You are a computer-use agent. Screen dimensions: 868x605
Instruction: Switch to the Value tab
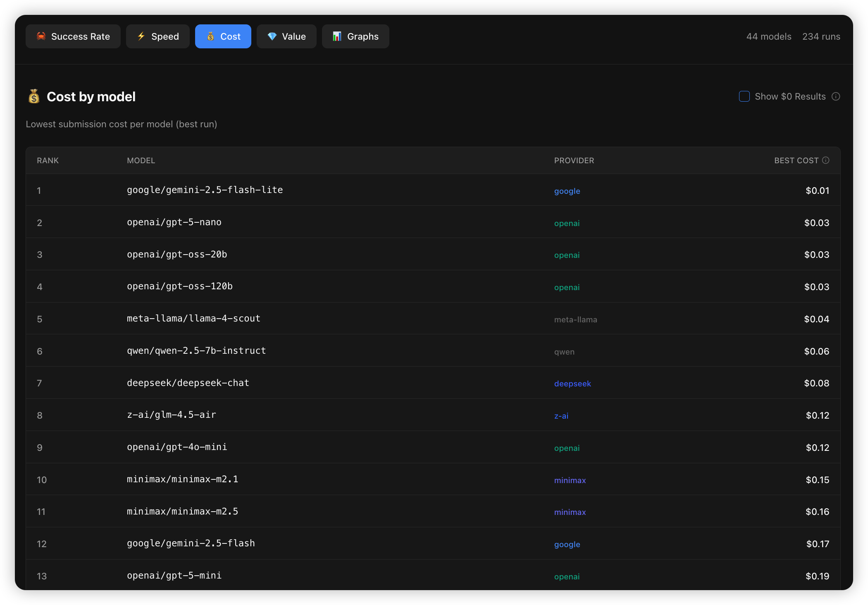(286, 36)
